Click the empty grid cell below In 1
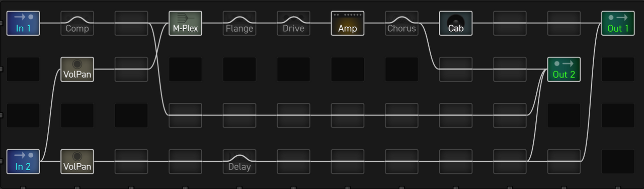 23,70
